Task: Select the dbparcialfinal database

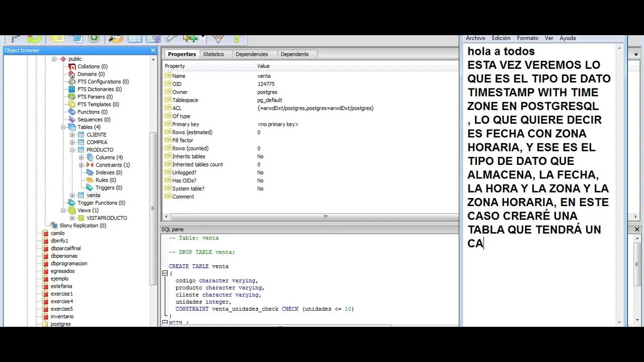Action: coord(65,248)
